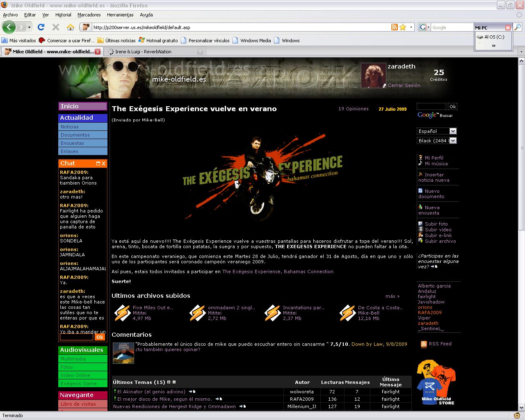The height and width of the screenshot is (420, 525).
Task: Open the Español language dropdown
Action: pyautogui.click(x=453, y=131)
